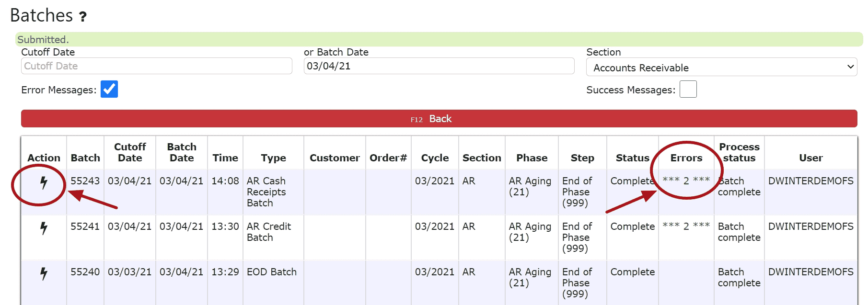
Task: Click the lightning action icon for batch 55240
Action: pyautogui.click(x=44, y=273)
